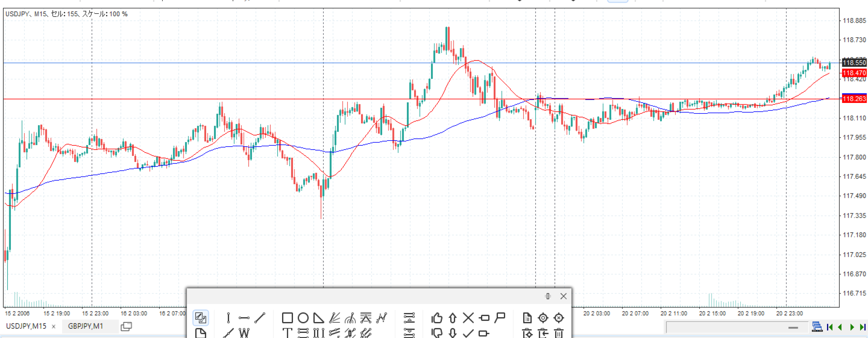Image resolution: width=868 pixels, height=338 pixels.
Task: Switch to the GBPJPY,M1 chart tab
Action: click(85, 326)
